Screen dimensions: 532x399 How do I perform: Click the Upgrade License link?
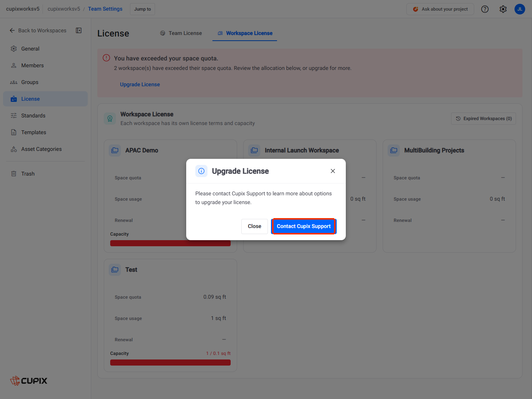140,84
